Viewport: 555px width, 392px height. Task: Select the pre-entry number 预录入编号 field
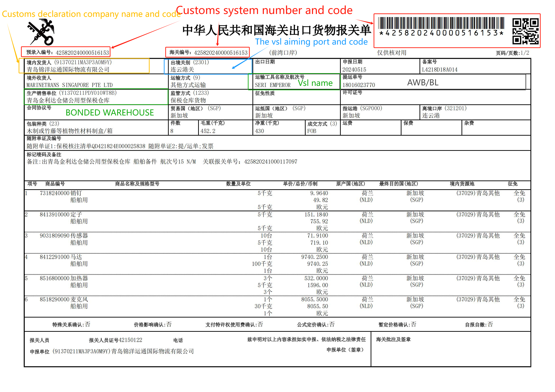coord(66,52)
